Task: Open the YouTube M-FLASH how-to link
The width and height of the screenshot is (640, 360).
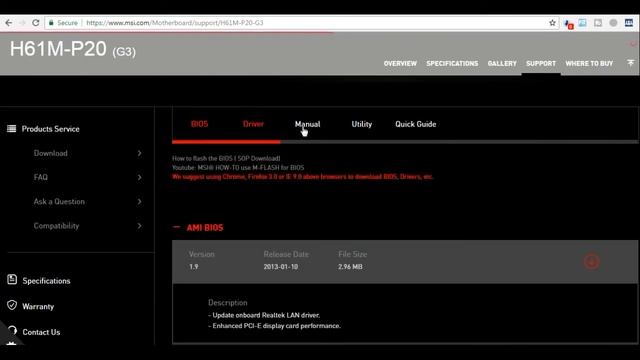Action: point(238,168)
